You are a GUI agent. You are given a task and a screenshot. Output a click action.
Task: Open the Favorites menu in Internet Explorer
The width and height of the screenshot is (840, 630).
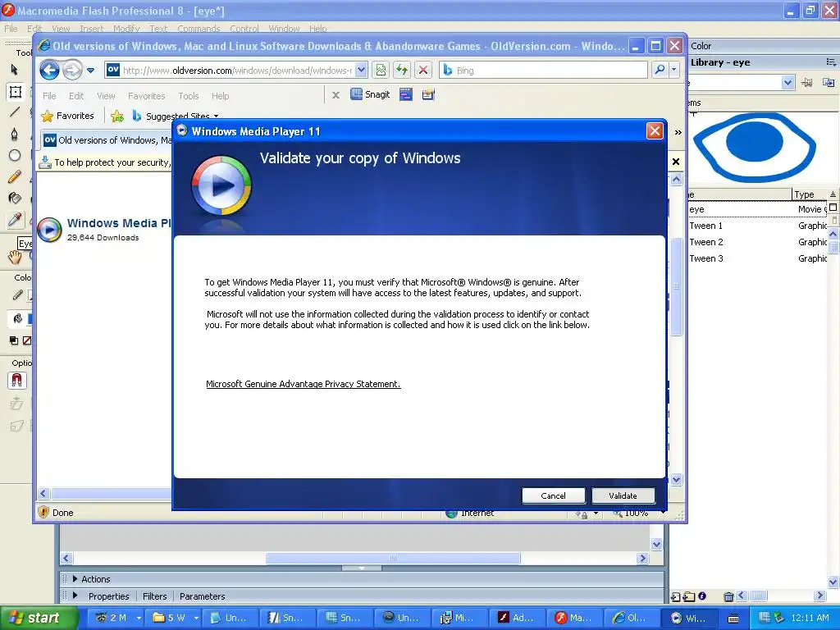pos(146,96)
